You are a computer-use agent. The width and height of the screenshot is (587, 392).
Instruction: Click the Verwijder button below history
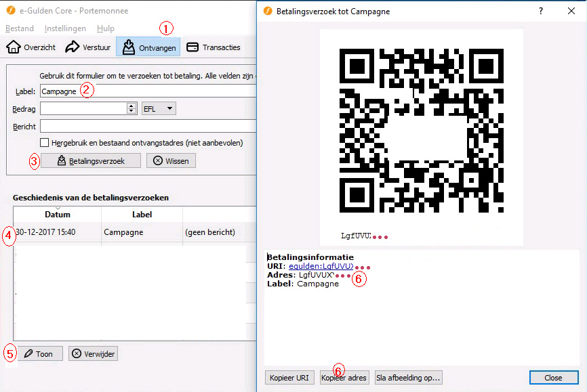94,354
